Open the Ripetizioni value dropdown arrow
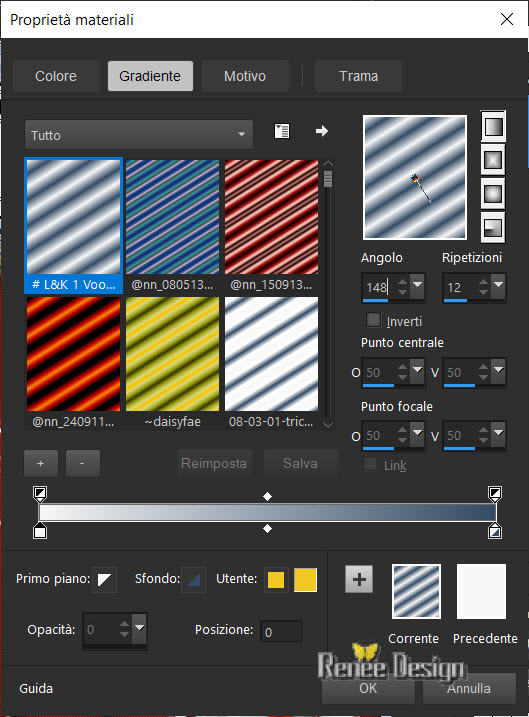Viewport: 529px width, 717px height. coord(498,285)
